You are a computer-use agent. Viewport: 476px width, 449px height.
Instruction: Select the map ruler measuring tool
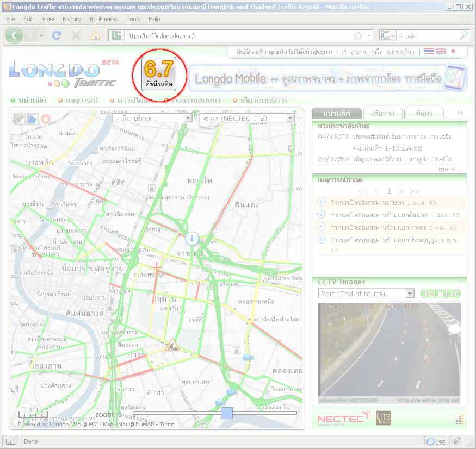tap(20, 119)
